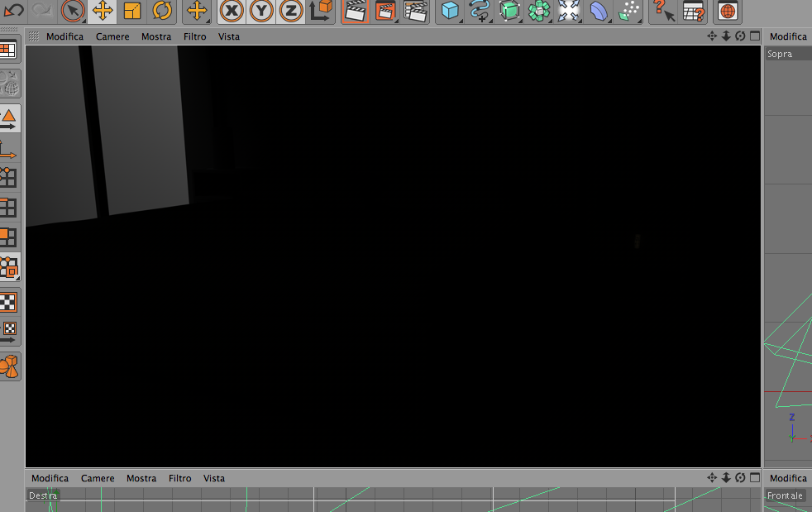Open Render Settings clapperboard icon
Image resolution: width=812 pixels, height=512 pixels.
coord(415,11)
